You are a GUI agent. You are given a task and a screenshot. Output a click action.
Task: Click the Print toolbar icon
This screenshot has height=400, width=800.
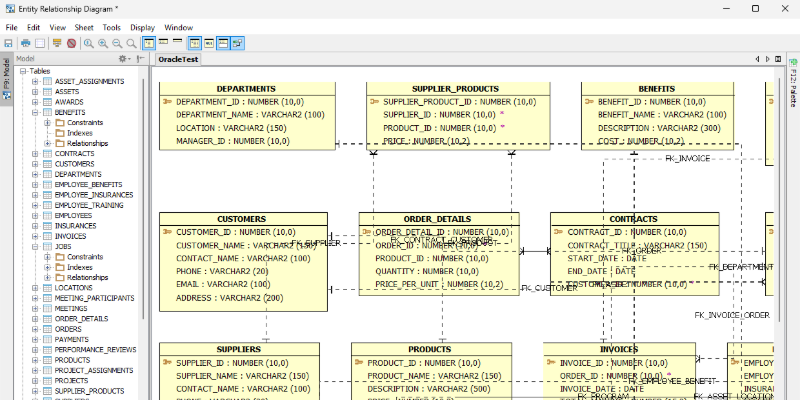point(26,43)
